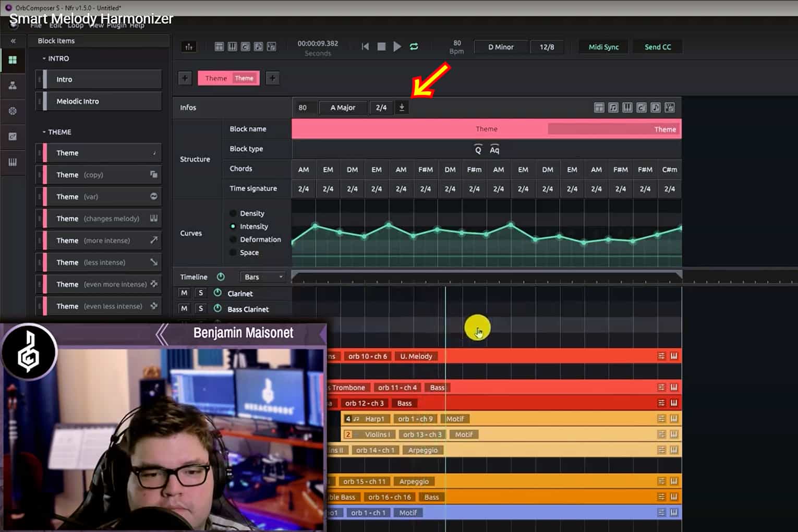The width and height of the screenshot is (798, 532).
Task: Select the Density curve view icon
Action: point(234,213)
